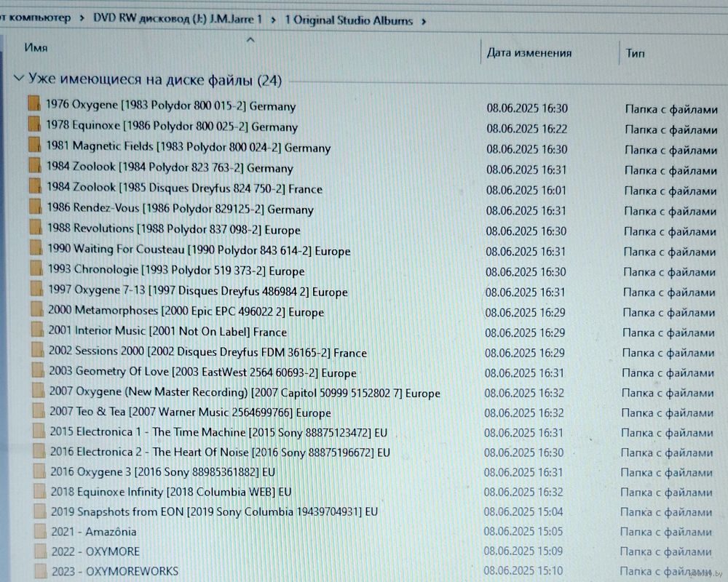The width and height of the screenshot is (728, 582).
Task: Click the date '08.06.2025 15:09'
Action: (523, 551)
